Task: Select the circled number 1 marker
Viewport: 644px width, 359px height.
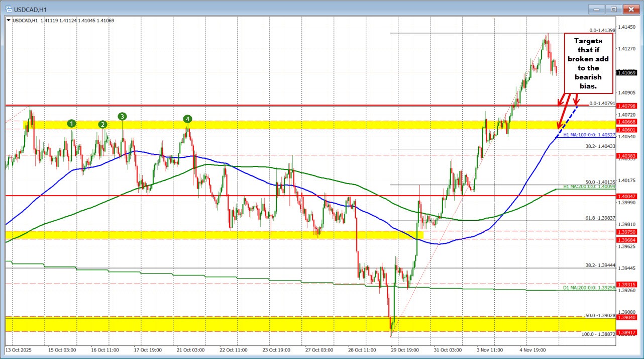Action: point(71,123)
